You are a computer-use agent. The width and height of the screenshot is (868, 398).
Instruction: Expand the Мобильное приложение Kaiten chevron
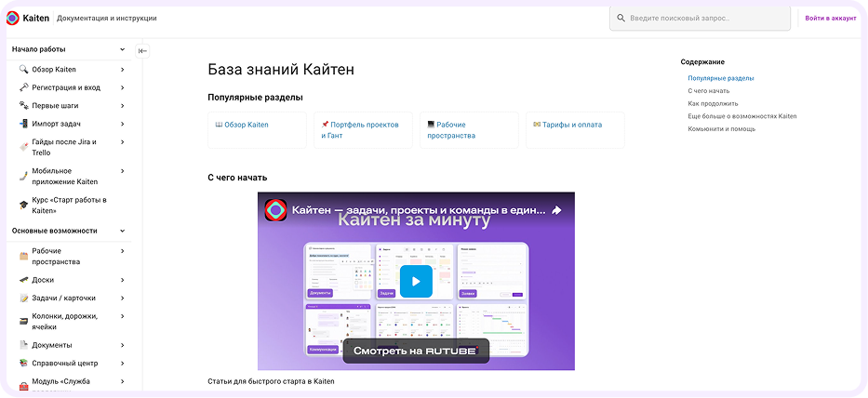123,171
